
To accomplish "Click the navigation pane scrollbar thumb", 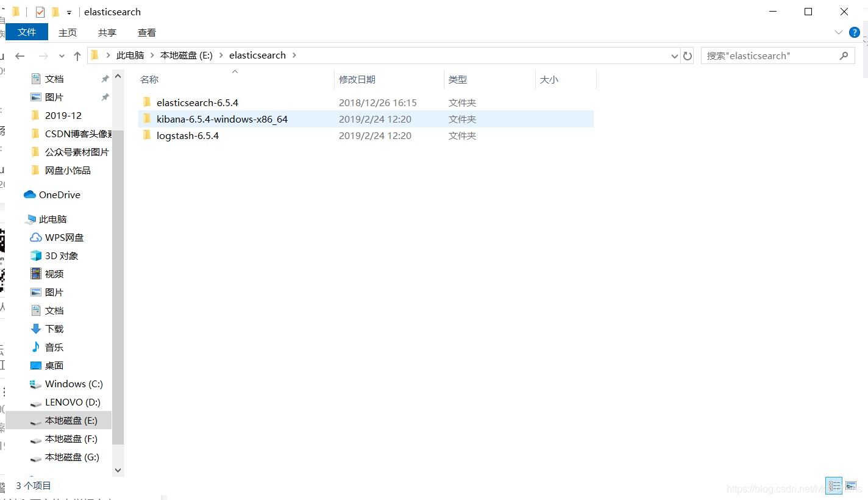I will click(118, 287).
